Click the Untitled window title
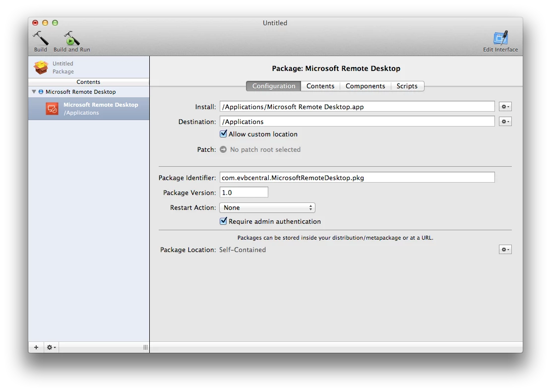Screen dimensions: 551x392 pyautogui.click(x=275, y=23)
